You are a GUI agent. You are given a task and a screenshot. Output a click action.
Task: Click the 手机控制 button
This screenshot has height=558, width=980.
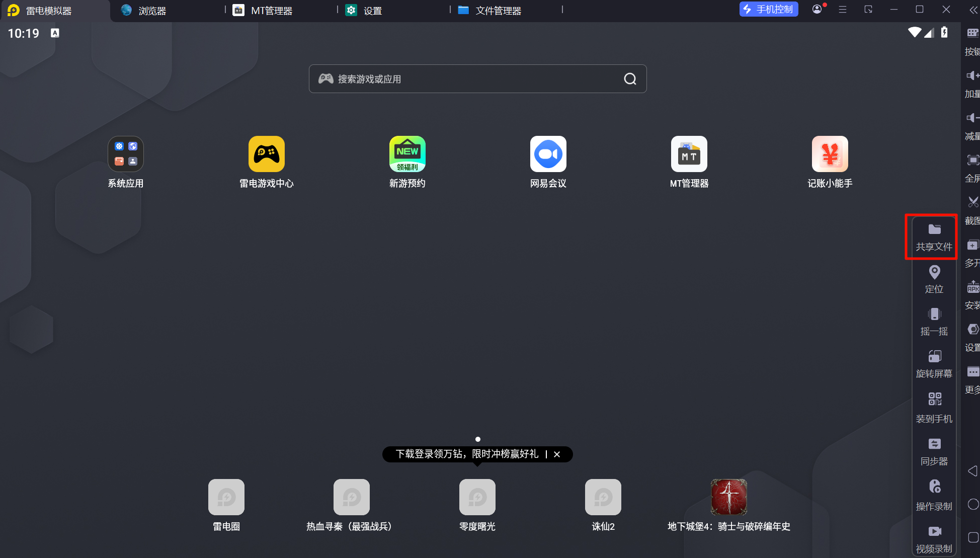(x=768, y=10)
